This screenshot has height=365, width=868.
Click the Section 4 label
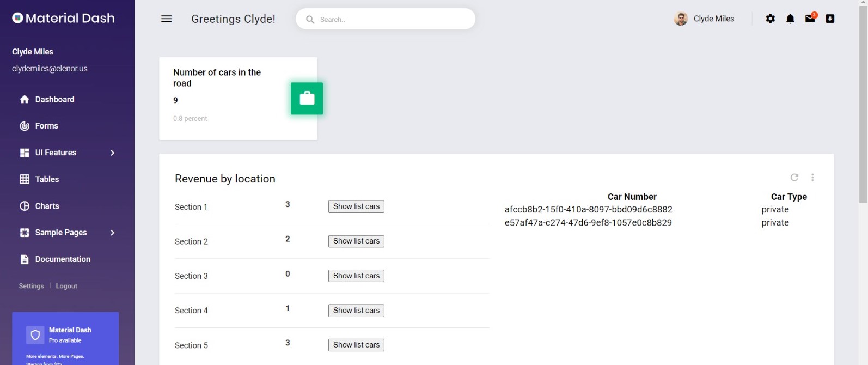coord(191,311)
